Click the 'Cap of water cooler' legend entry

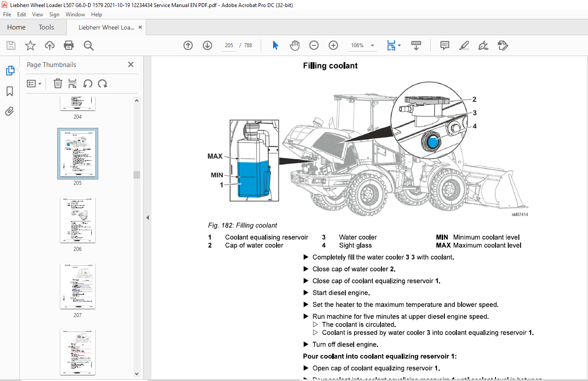coord(254,245)
